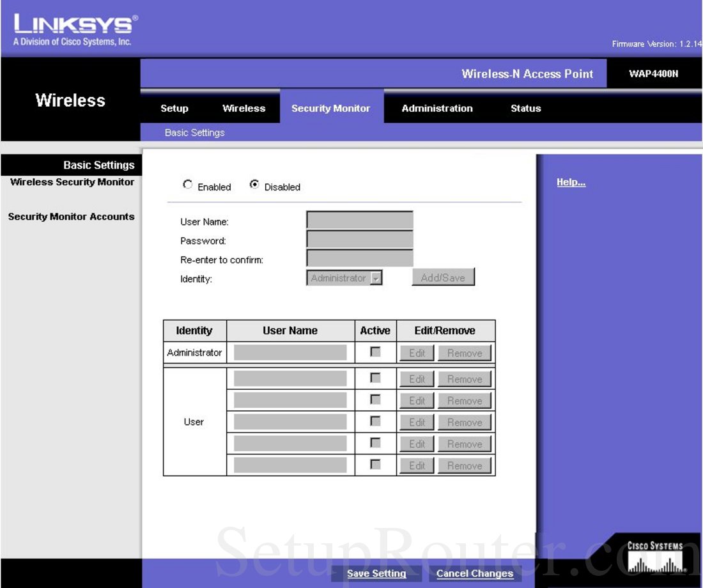Screen dimensions: 703x588
Task: Click Remove in the second User row
Action: [465, 401]
